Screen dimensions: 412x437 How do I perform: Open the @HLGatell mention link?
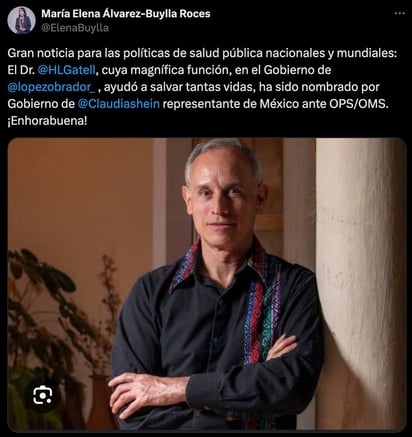click(67, 70)
